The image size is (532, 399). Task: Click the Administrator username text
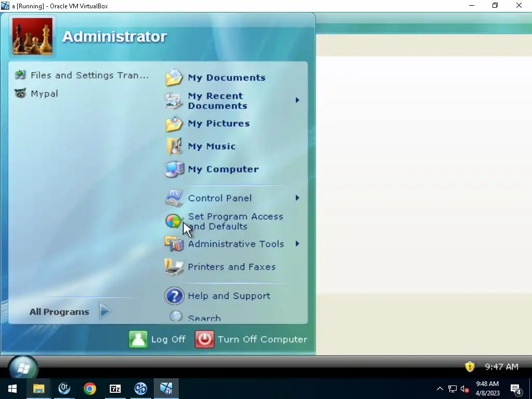coord(114,37)
